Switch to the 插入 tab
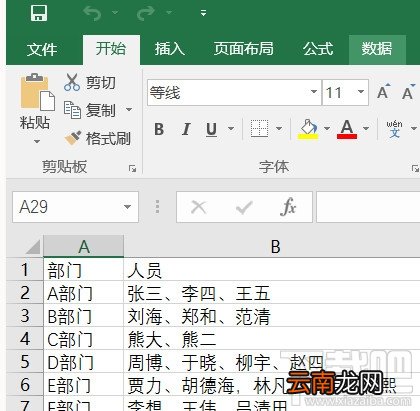This screenshot has width=420, height=411. point(169,49)
